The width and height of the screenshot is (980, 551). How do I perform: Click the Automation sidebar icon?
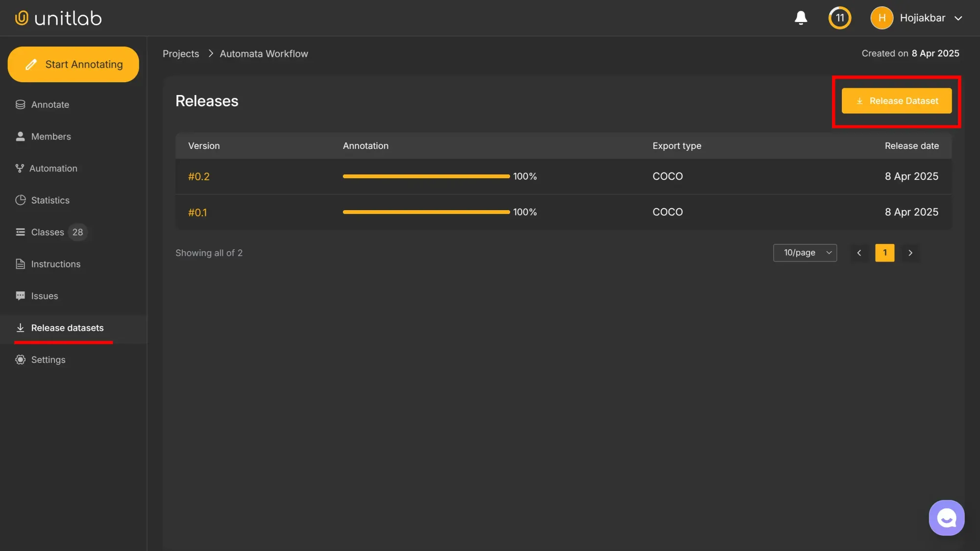pyautogui.click(x=20, y=168)
